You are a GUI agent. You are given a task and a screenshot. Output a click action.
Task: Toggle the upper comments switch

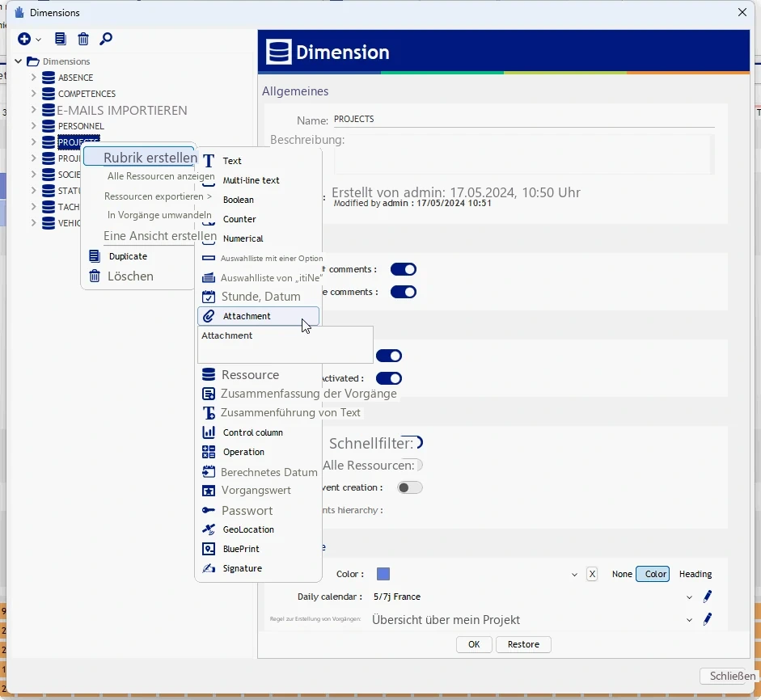coord(404,269)
